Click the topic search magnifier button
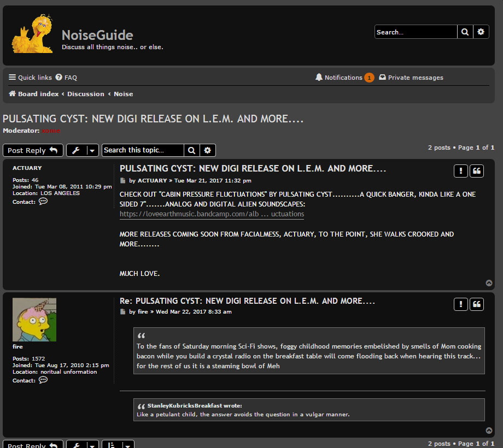503x448 pixels. pos(192,150)
